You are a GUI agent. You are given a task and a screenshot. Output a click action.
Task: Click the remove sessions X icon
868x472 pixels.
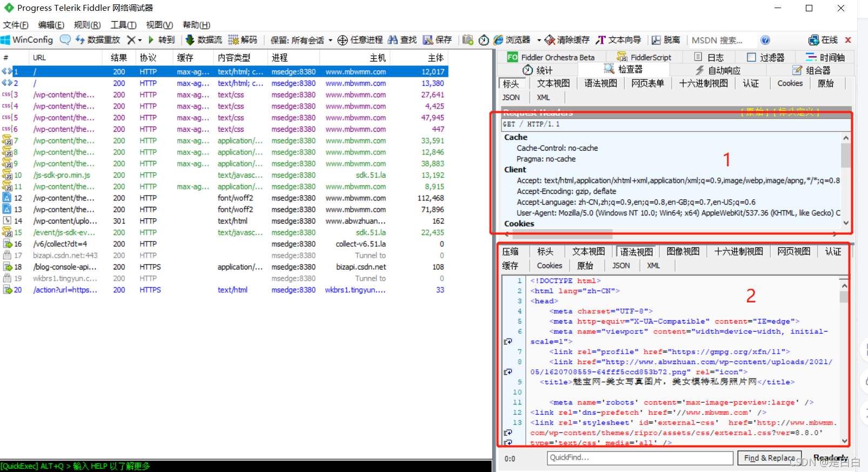coord(131,40)
